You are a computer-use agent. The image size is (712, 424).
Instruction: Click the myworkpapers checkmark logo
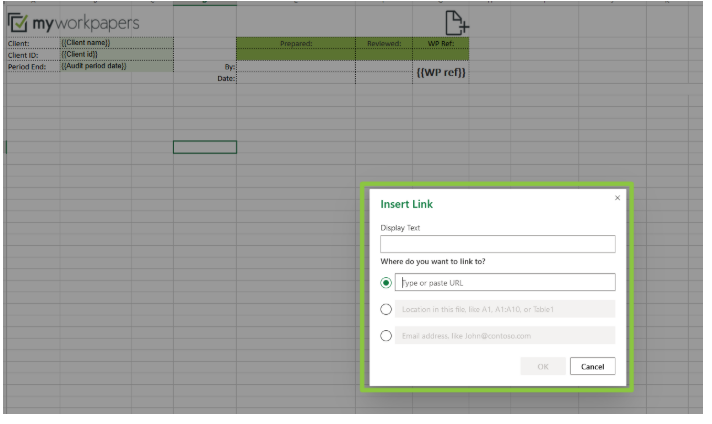click(18, 21)
